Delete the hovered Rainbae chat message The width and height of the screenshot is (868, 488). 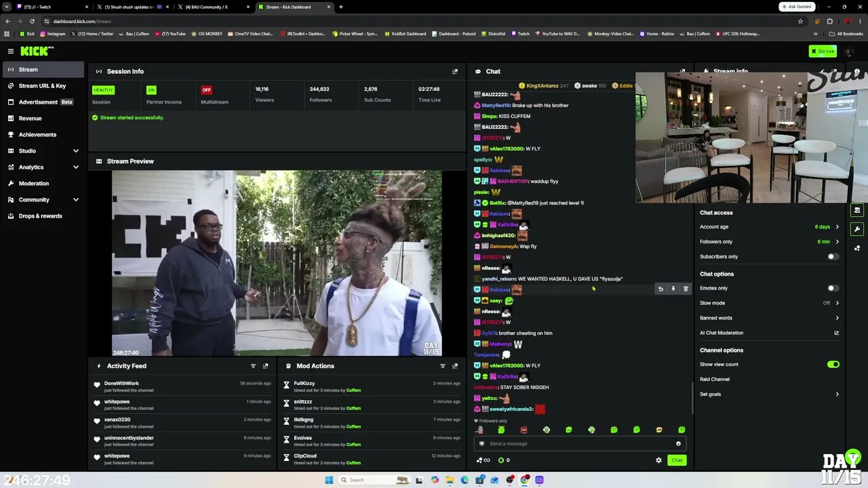pos(686,289)
